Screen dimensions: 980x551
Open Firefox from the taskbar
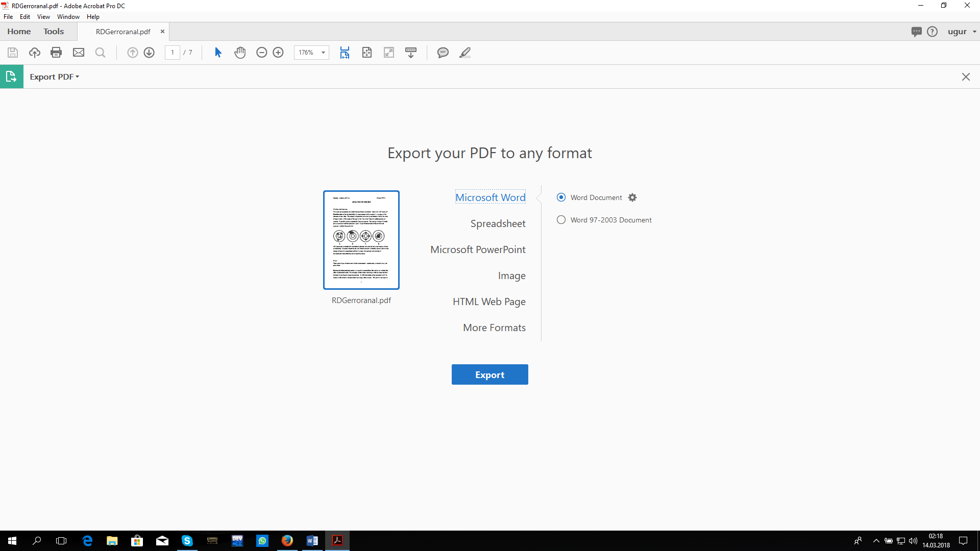287,540
